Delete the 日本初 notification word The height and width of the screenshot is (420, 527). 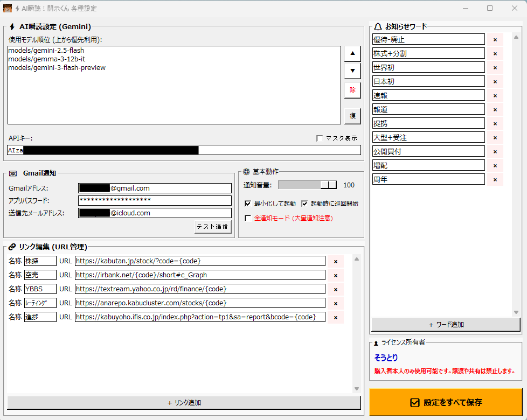click(x=495, y=82)
